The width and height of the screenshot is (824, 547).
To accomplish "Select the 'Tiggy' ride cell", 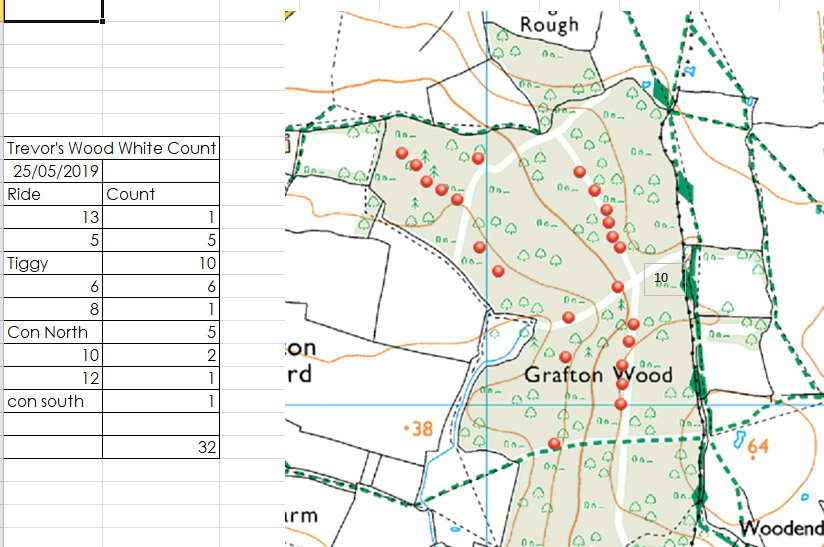I will click(x=53, y=263).
